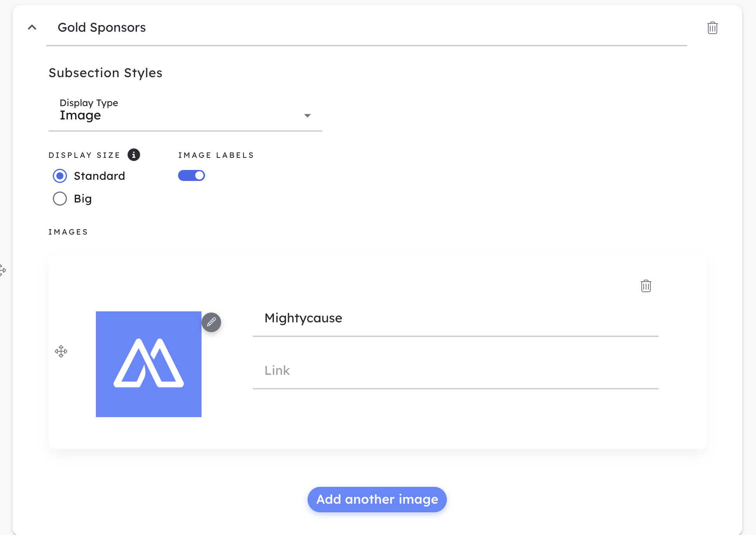Viewport: 756px width, 535px height.
Task: Click the Link input field
Action: pos(455,371)
